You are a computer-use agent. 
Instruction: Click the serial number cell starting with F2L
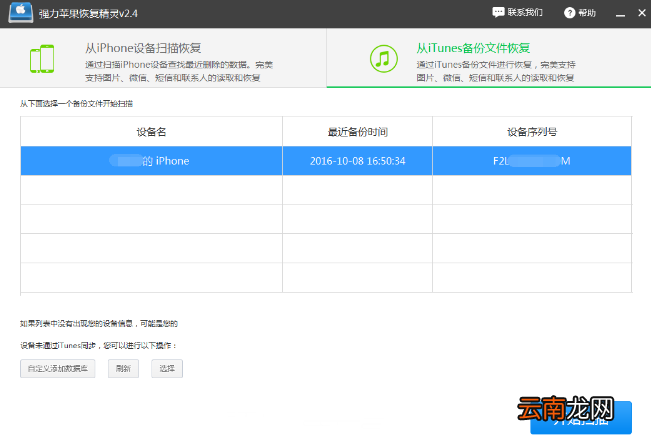tap(532, 161)
